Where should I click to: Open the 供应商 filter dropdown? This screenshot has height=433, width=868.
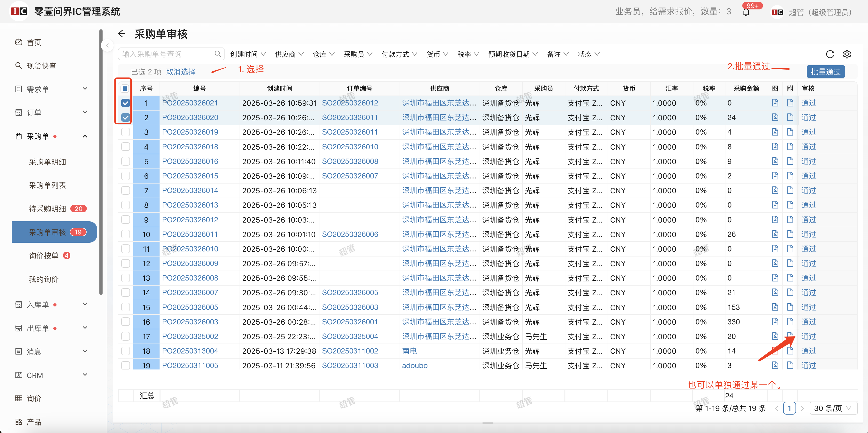(x=289, y=54)
